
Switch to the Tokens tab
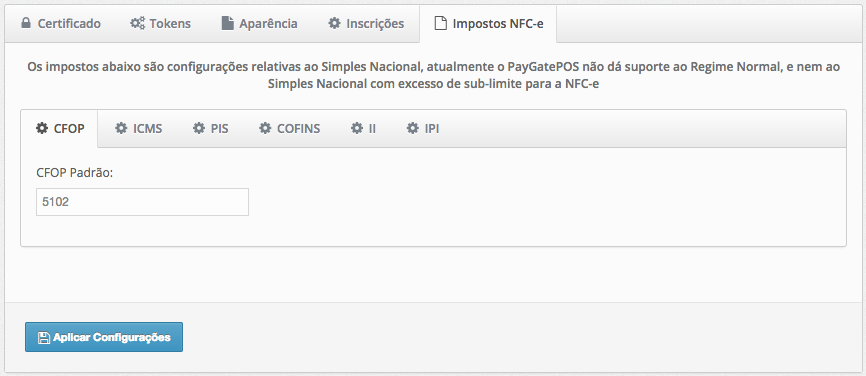[160, 24]
